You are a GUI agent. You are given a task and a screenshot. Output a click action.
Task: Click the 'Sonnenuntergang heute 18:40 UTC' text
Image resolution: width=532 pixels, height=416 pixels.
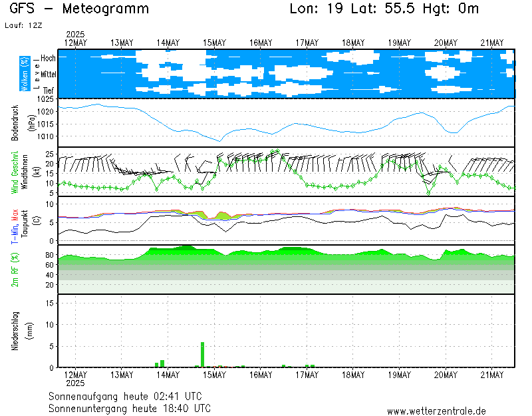tap(130, 408)
